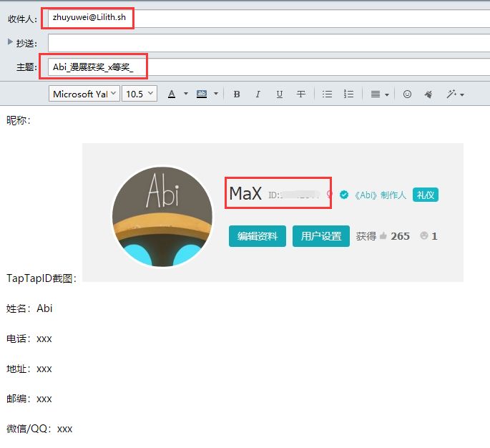The image size is (490, 448).
Task: Click the MaX username text
Action: click(245, 193)
